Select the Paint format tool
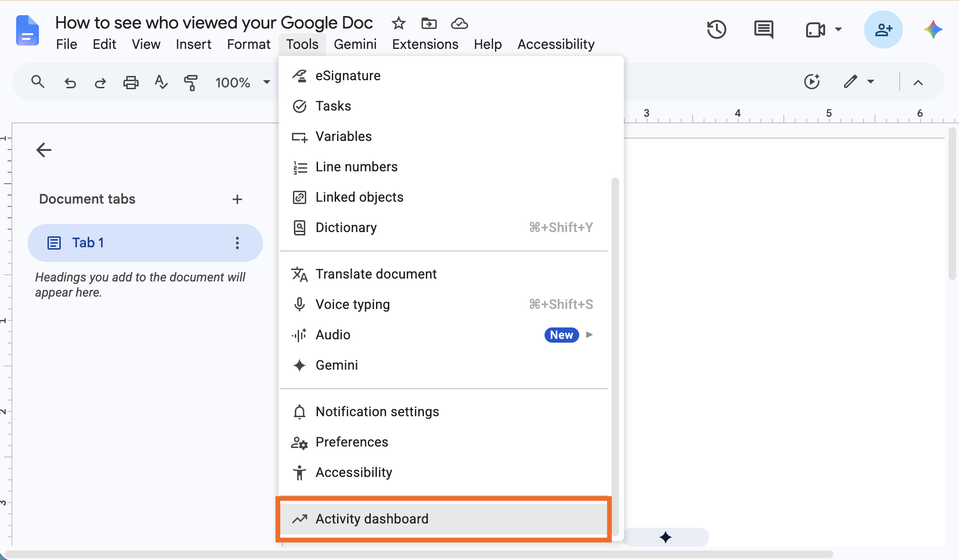The width and height of the screenshot is (959, 560). [x=191, y=83]
